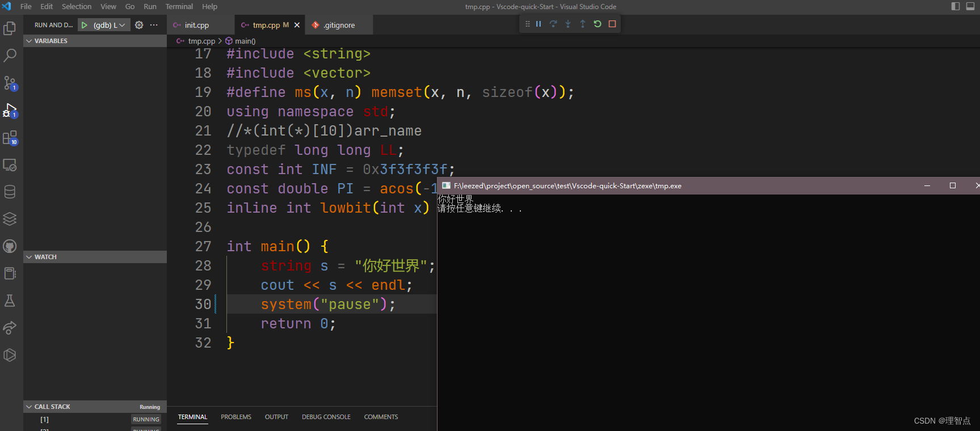Viewport: 980px width, 431px height.
Task: Open the Explorer view in activity bar
Action: click(10, 28)
